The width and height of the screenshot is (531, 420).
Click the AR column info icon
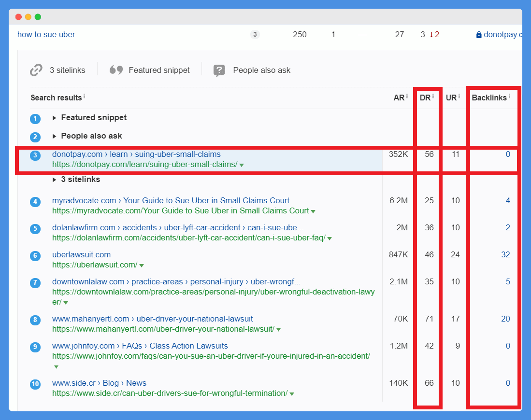point(407,96)
